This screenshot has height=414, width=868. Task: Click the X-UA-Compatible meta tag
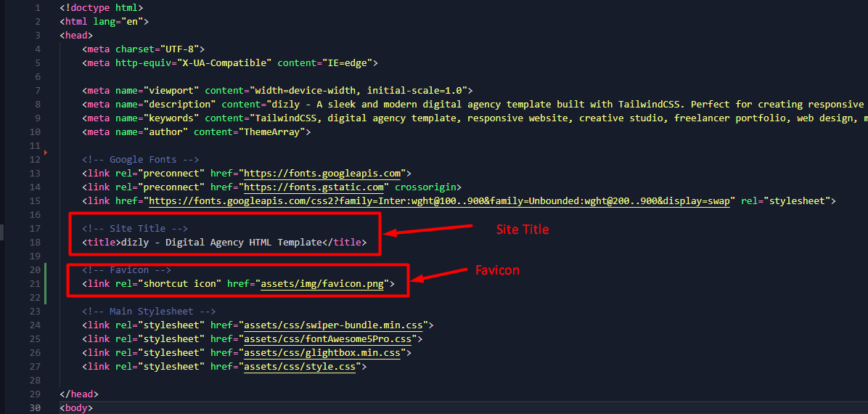(x=230, y=63)
